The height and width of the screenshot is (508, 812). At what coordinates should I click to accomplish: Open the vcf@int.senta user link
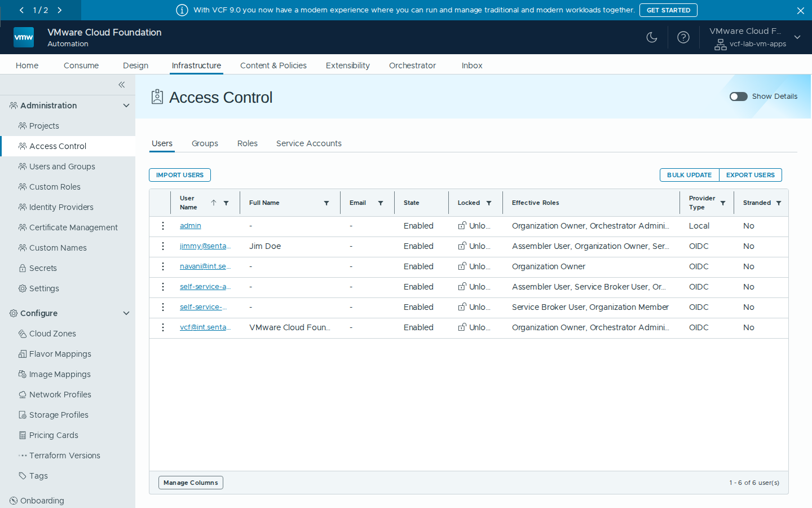(205, 327)
